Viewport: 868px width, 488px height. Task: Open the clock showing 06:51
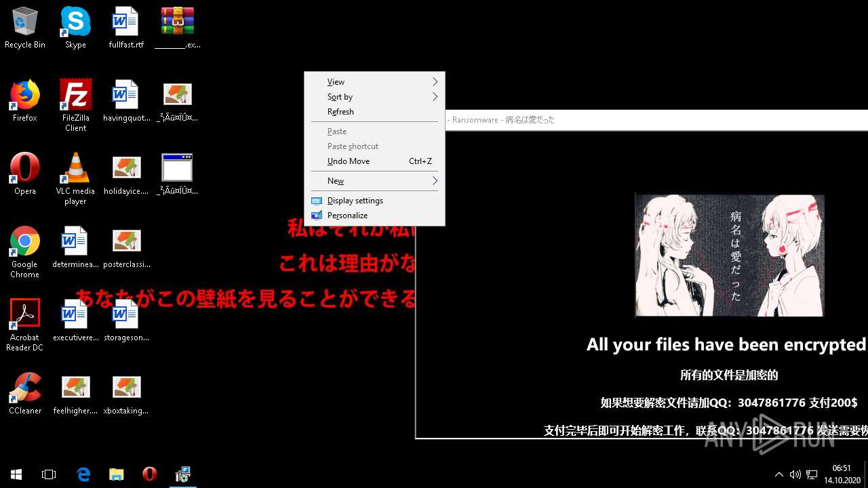pyautogui.click(x=842, y=474)
